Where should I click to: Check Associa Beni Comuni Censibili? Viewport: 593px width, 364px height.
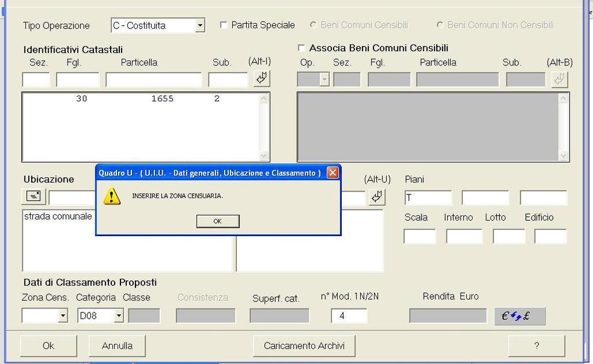(301, 48)
